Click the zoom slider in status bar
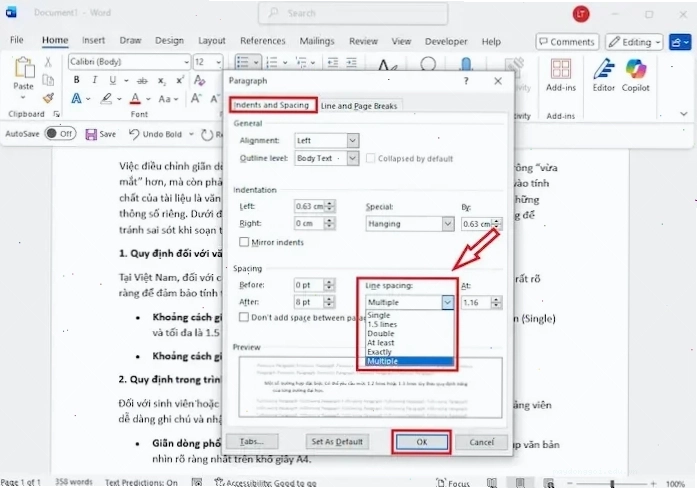 pos(612,483)
